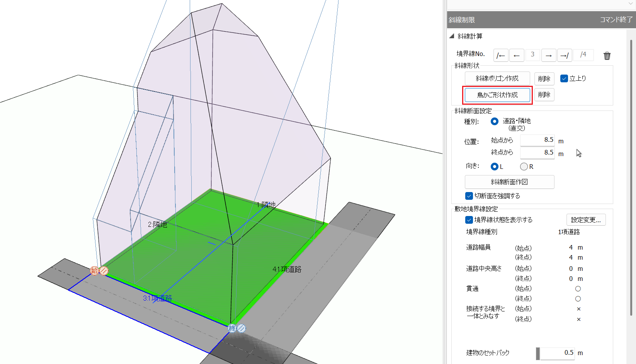Click blue no-entry icon beside end marker

(241, 328)
